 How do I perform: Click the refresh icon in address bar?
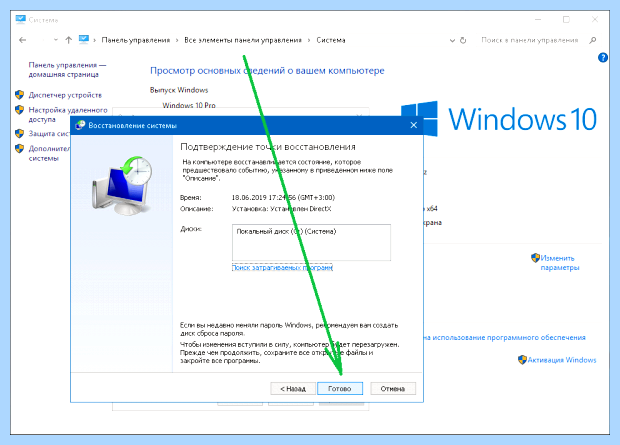(463, 40)
